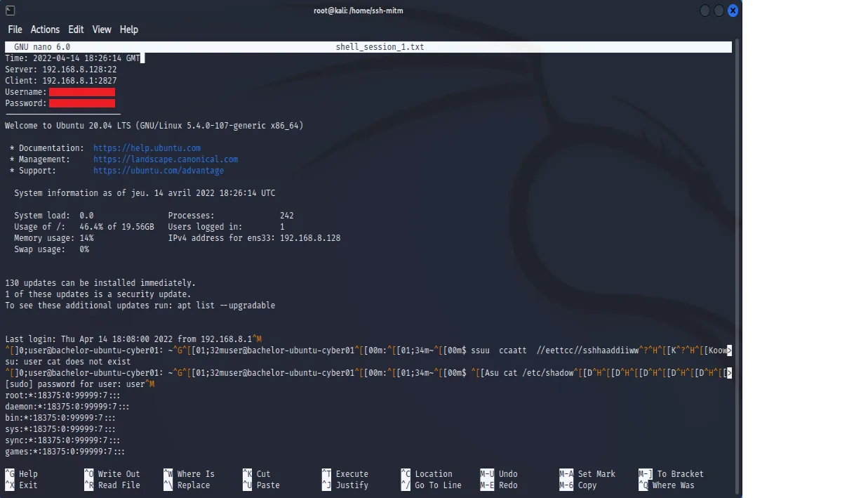868x498 pixels.
Task: Click the Server: 192.168.8.128:22 line
Action: pos(61,70)
